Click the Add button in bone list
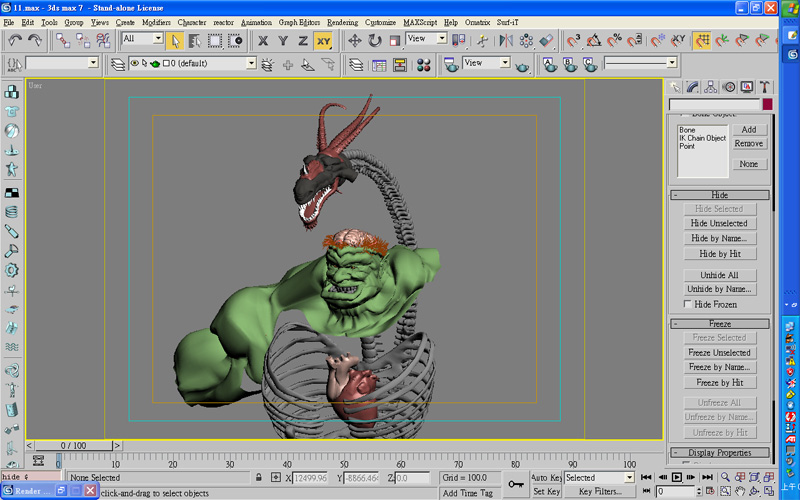 tap(748, 130)
